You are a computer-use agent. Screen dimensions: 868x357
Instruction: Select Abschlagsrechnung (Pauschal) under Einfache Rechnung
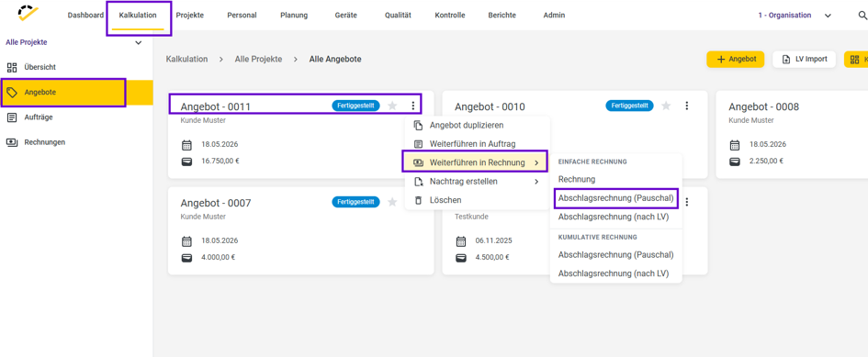[616, 197]
